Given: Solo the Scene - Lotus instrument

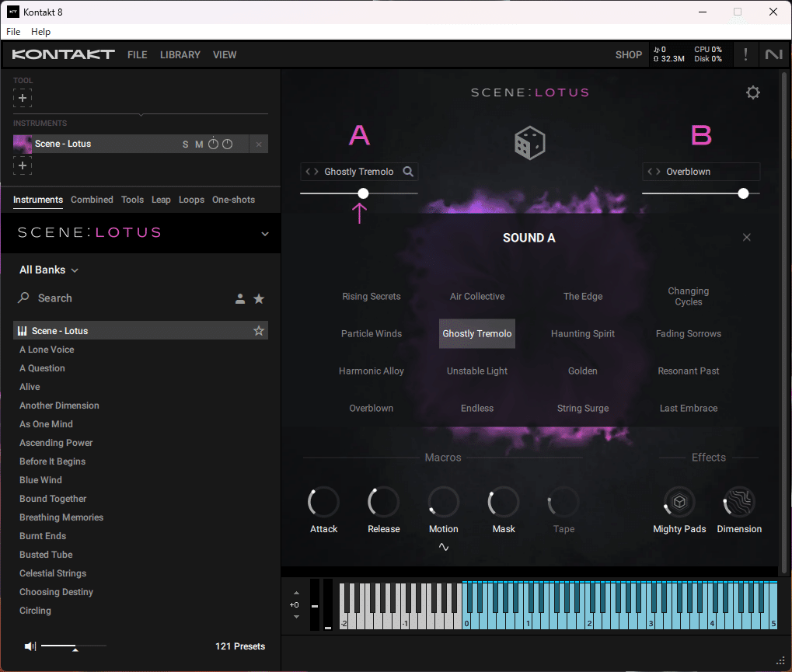Looking at the screenshot, I should [x=185, y=144].
